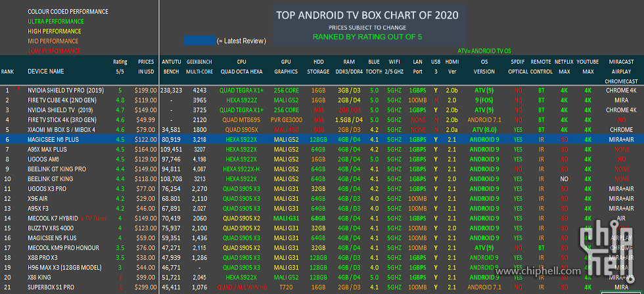Click the 'DEVICE NAME' column header

coord(45,72)
